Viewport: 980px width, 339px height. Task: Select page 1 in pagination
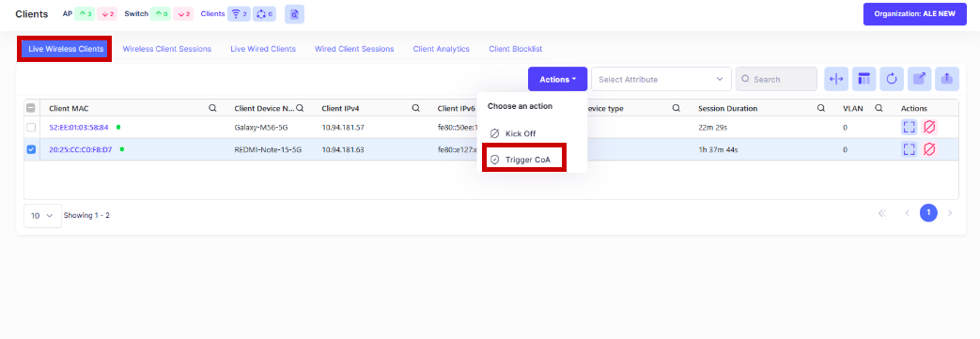click(x=928, y=213)
